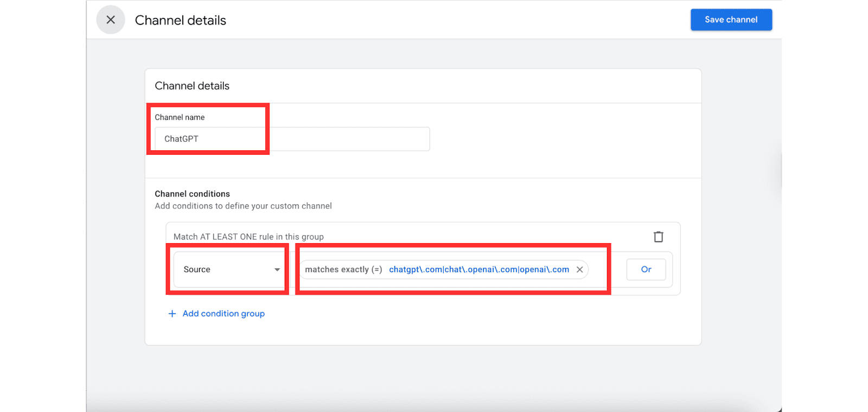Open the Source dimension dropdown
Screen dimensions: 868x412
(x=231, y=269)
